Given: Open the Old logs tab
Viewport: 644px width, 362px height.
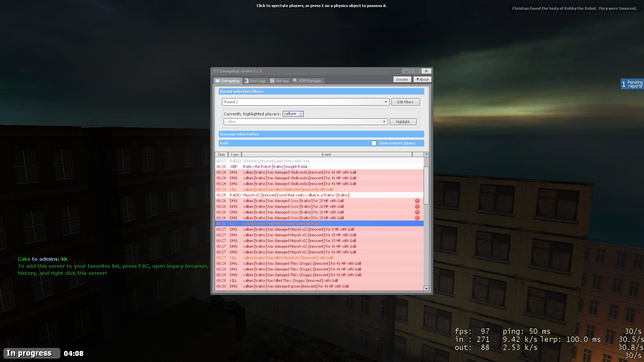Looking at the screenshot, I should click(x=279, y=81).
